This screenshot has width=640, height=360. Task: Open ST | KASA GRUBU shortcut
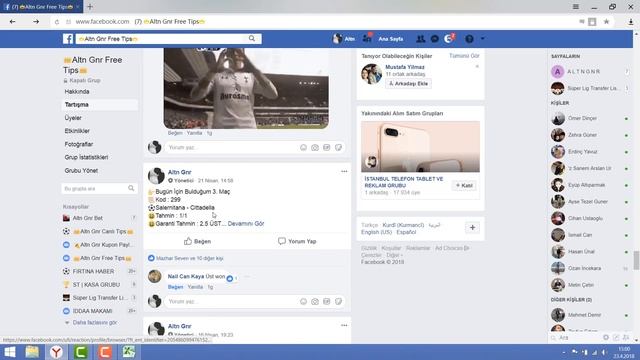96,284
